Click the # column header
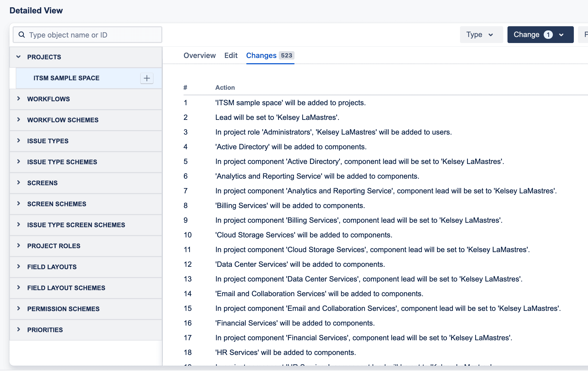588x372 pixels. (185, 88)
